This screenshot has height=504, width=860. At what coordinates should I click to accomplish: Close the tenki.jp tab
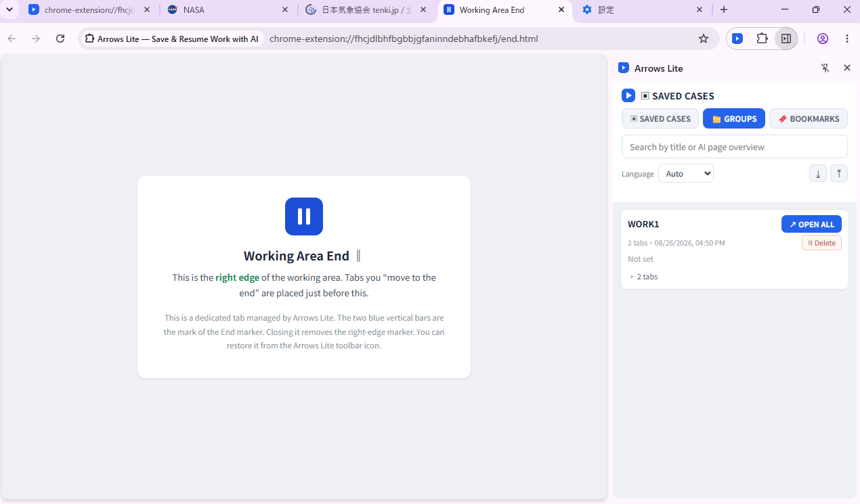pyautogui.click(x=424, y=10)
